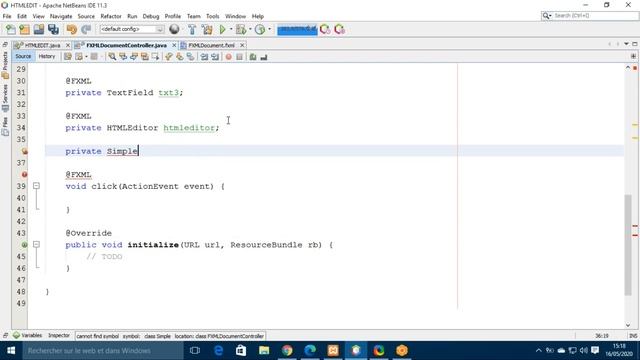Click the Open Project icon
This screenshot has height=360, width=640.
39,29
